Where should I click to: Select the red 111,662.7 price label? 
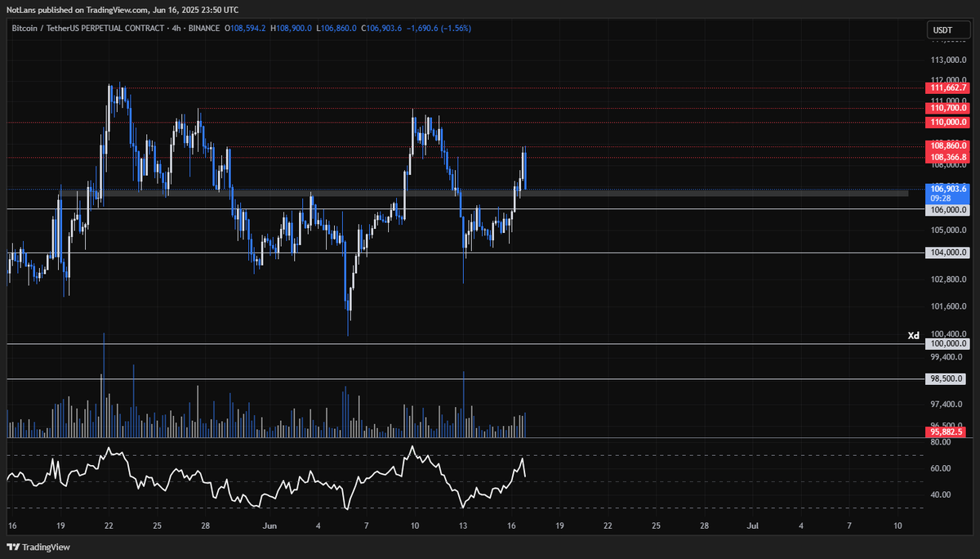tap(947, 87)
